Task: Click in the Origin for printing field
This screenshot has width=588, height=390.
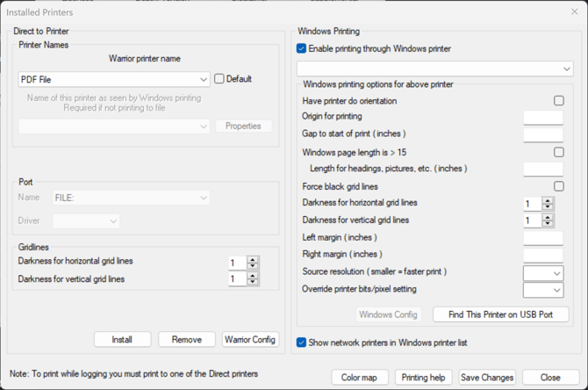Action: (x=542, y=118)
